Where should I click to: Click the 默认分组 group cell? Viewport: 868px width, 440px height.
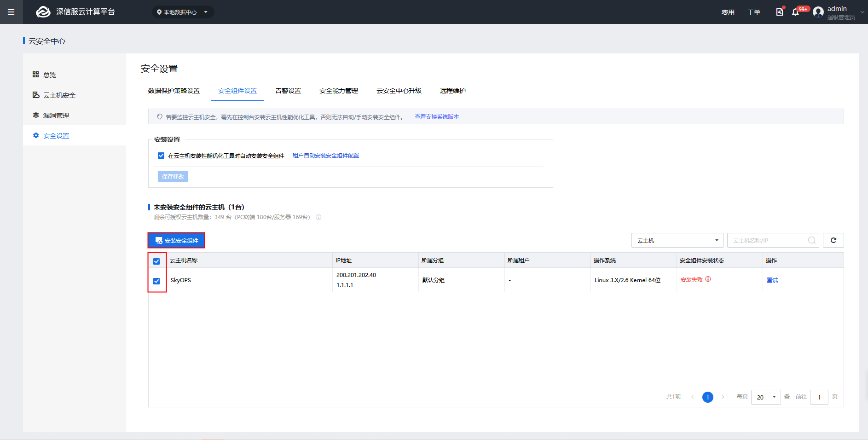[434, 280]
